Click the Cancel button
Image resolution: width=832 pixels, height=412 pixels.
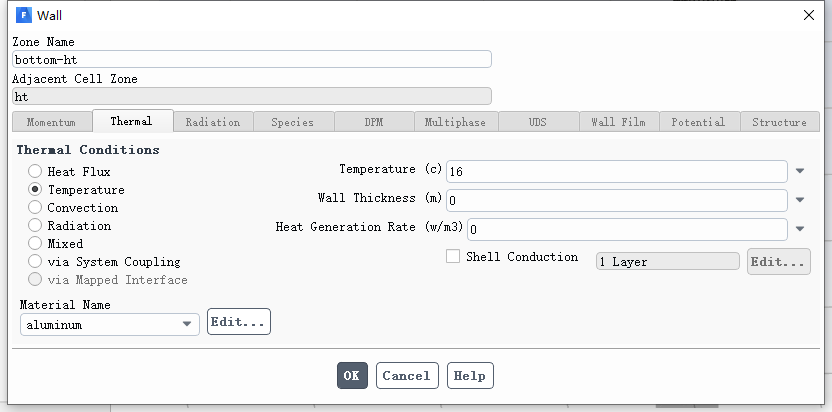click(407, 375)
